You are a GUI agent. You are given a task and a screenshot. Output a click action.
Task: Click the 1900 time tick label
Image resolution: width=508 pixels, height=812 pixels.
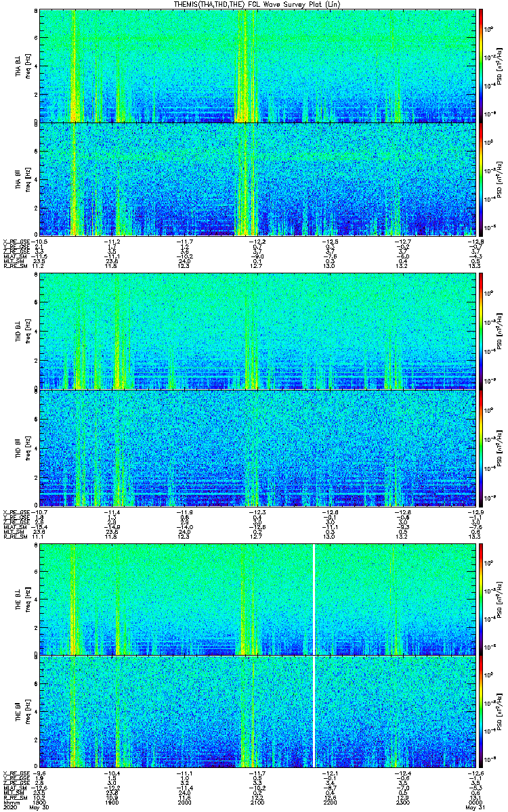point(112,803)
